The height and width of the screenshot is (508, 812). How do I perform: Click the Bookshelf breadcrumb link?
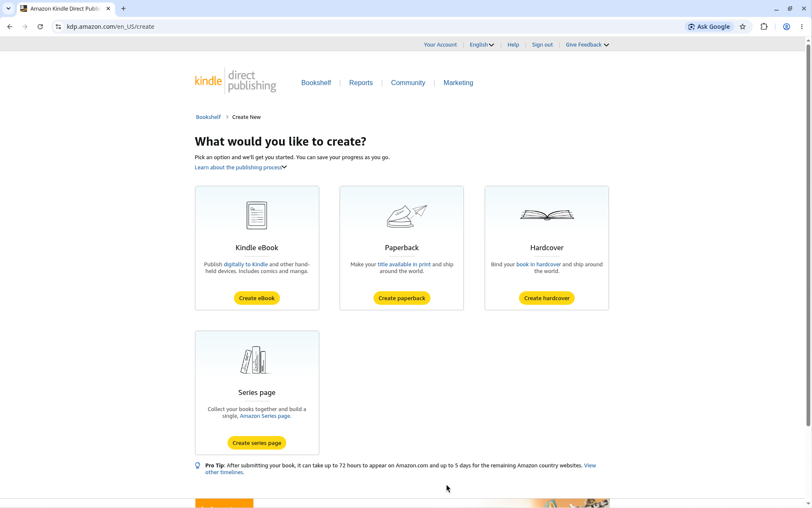(208, 117)
